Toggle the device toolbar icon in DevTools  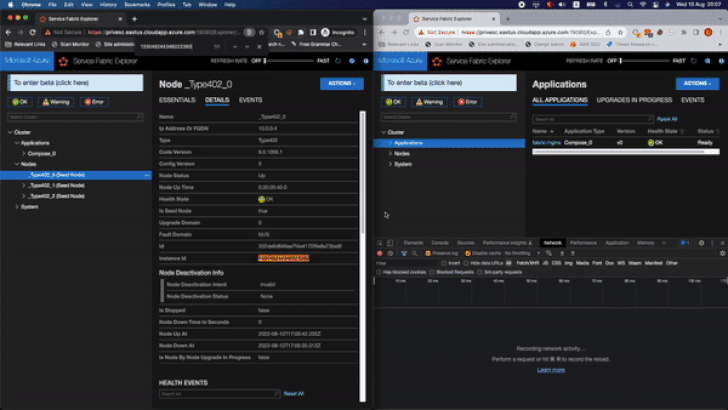[x=391, y=243]
